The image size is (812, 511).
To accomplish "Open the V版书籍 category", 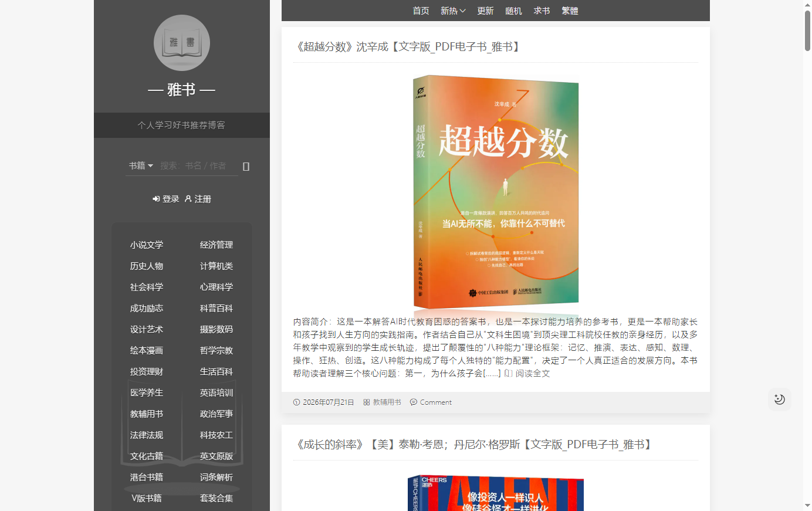I will [x=147, y=498].
